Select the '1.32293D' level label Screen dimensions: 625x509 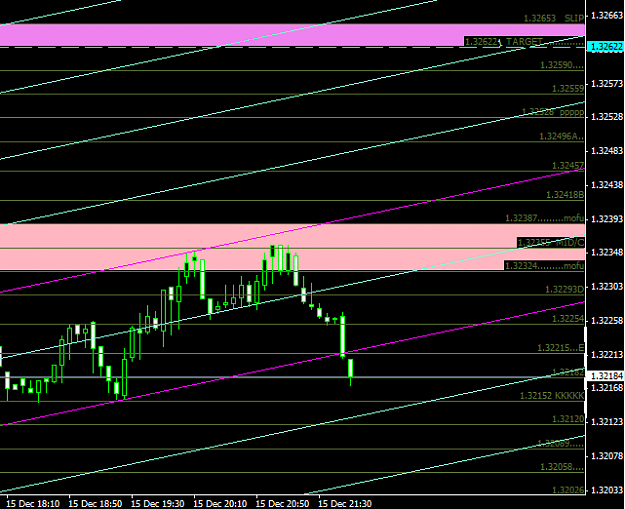pos(564,289)
